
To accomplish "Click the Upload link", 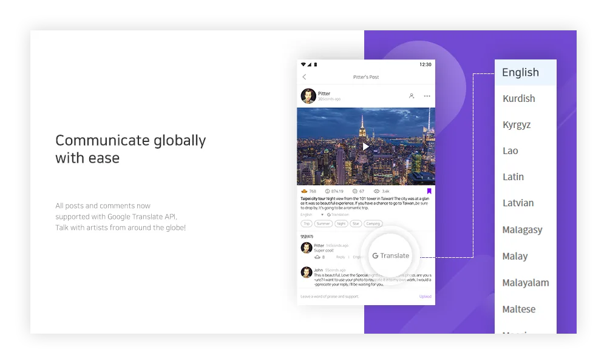I will tap(425, 296).
